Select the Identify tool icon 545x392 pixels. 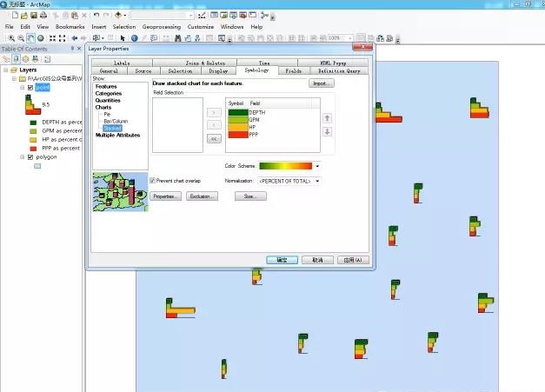[135, 38]
